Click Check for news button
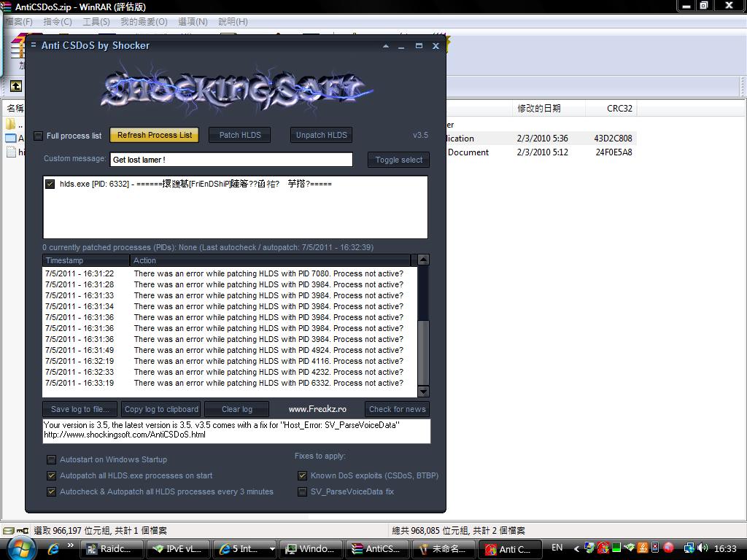747x560 pixels. 398,409
